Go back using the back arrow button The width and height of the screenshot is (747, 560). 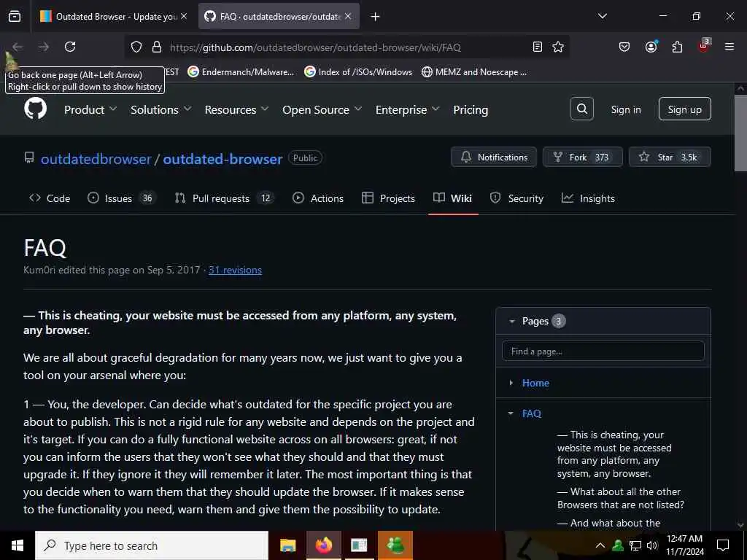pyautogui.click(x=18, y=47)
